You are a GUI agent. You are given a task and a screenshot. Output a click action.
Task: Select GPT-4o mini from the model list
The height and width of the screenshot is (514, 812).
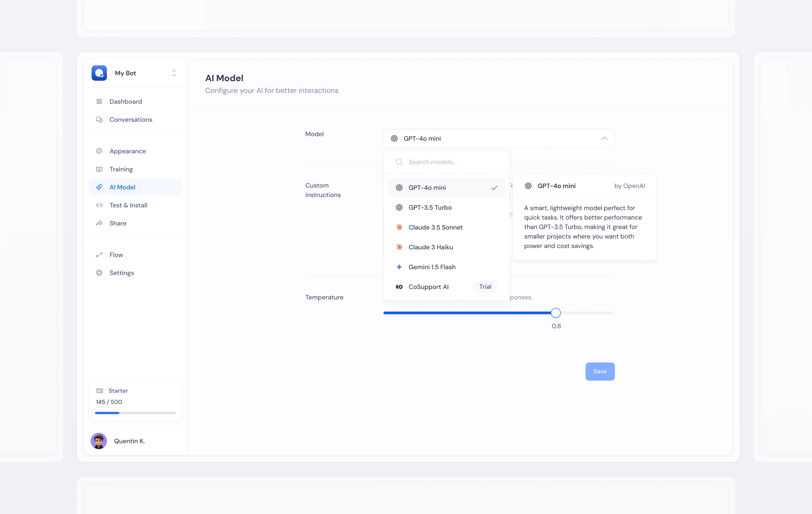pyautogui.click(x=446, y=188)
